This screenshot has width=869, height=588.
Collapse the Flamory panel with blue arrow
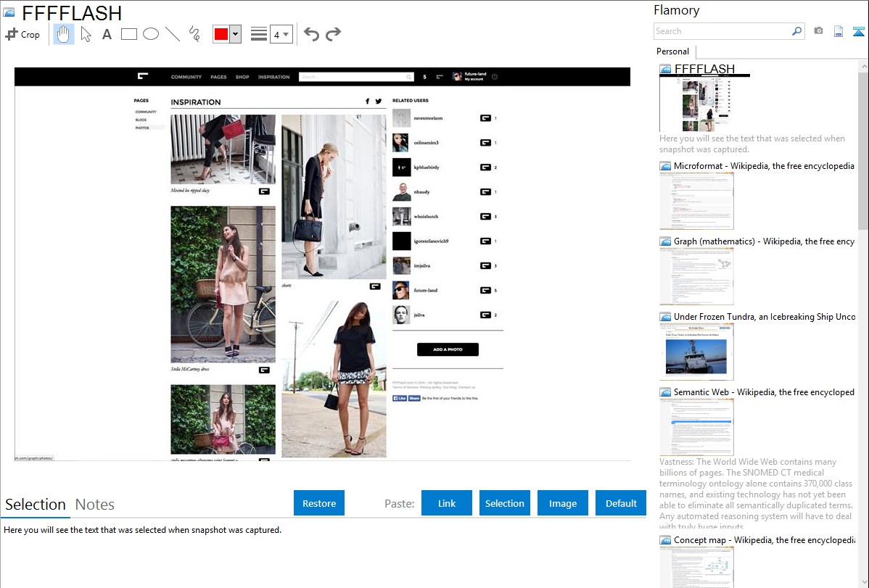[859, 31]
